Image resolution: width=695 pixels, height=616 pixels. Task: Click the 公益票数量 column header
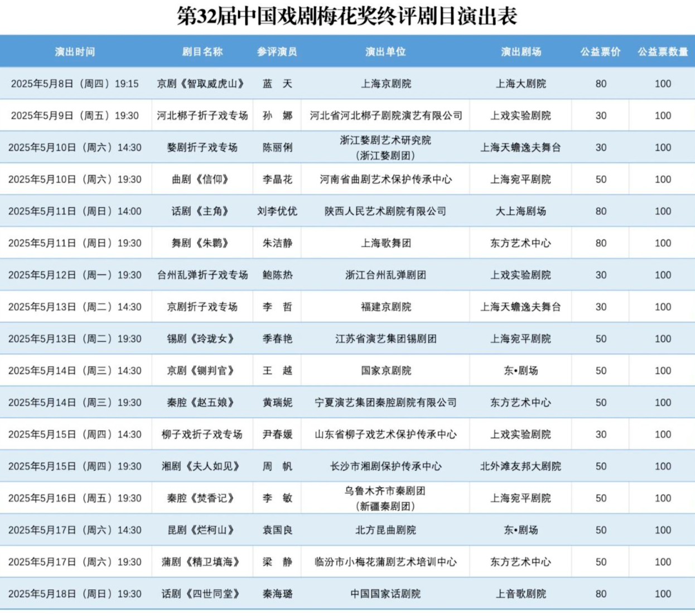point(663,52)
